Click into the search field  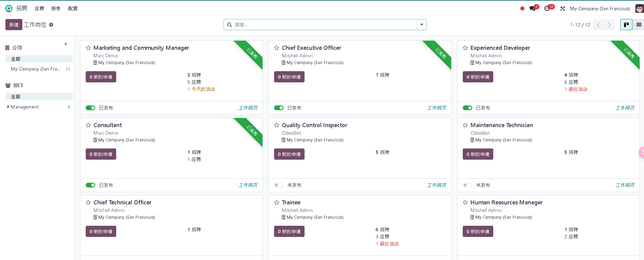(322, 25)
